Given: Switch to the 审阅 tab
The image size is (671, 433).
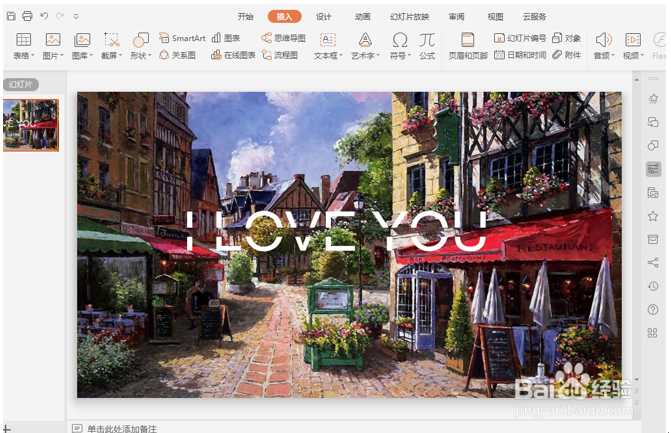Looking at the screenshot, I should coord(456,17).
